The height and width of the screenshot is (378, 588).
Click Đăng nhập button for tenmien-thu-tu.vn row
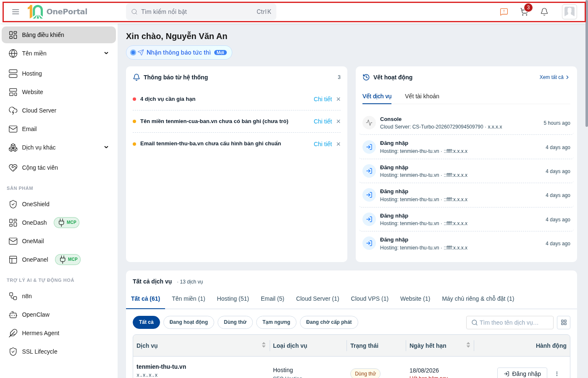click(x=522, y=374)
